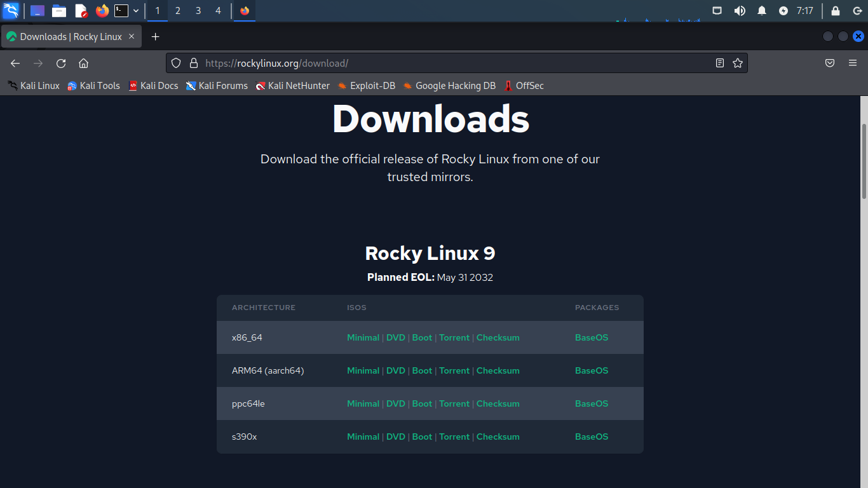This screenshot has width=868, height=488.
Task: Click the Planned EOL May 31 2032 text
Action: pos(430,277)
